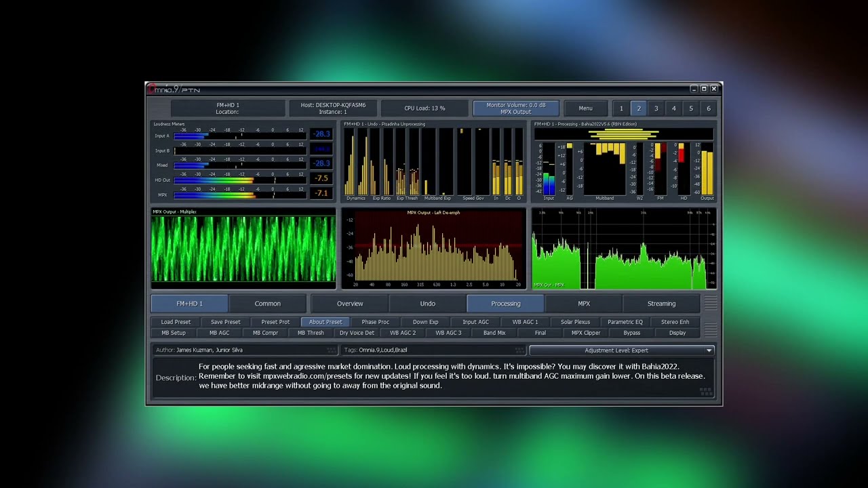
Task: Select the Bypass sub-tab
Action: (632, 333)
